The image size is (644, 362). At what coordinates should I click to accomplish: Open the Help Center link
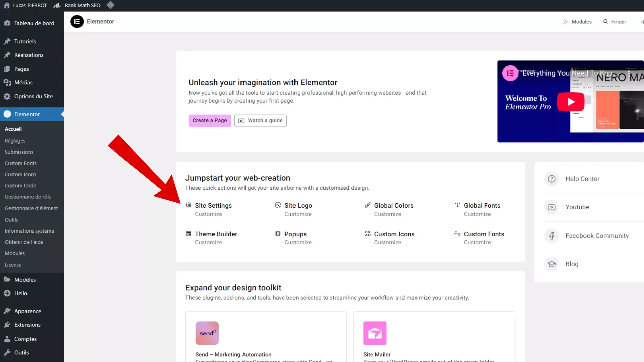pyautogui.click(x=582, y=179)
